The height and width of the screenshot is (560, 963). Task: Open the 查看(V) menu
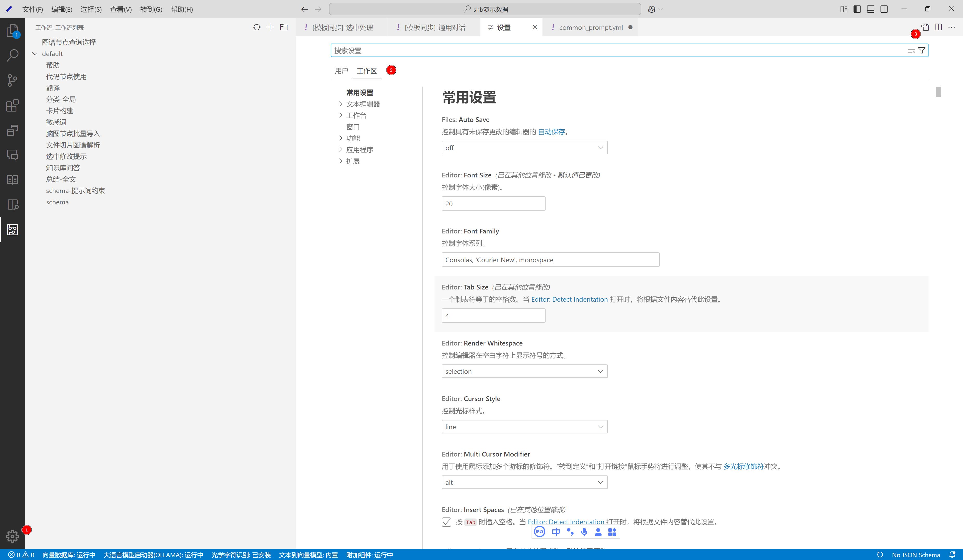coord(121,9)
